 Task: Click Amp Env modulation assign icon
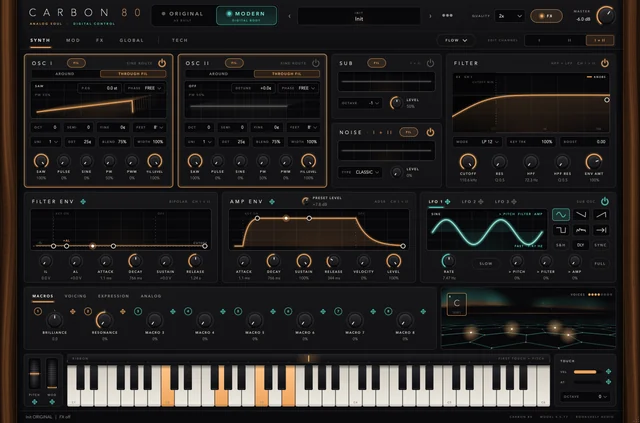[272, 201]
